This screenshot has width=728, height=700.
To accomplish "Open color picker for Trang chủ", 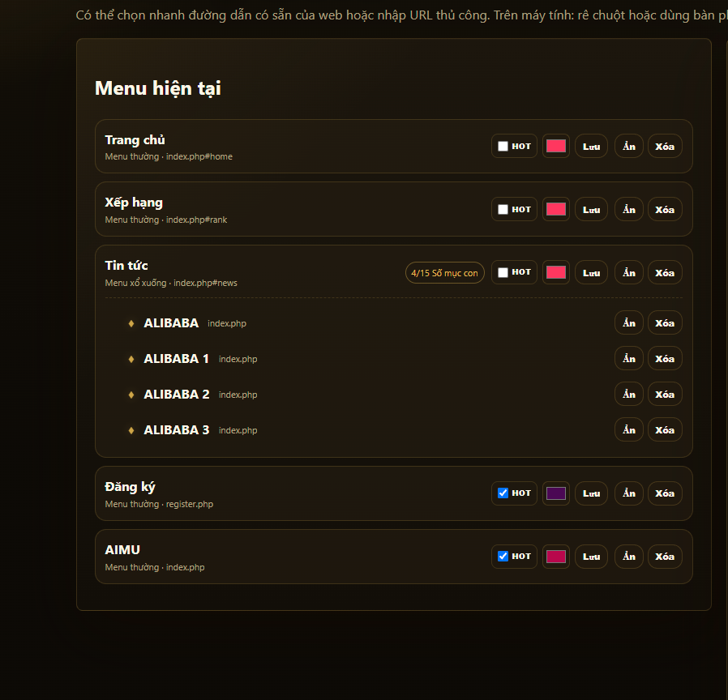I will click(556, 146).
